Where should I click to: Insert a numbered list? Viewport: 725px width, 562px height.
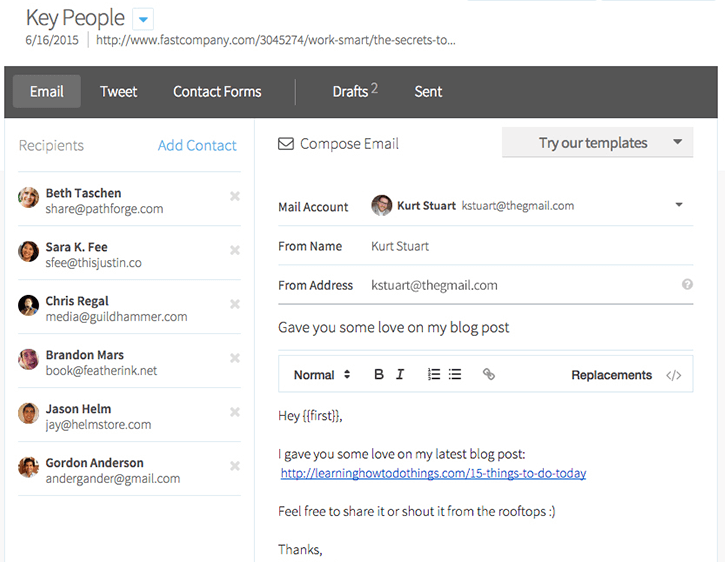coord(434,375)
